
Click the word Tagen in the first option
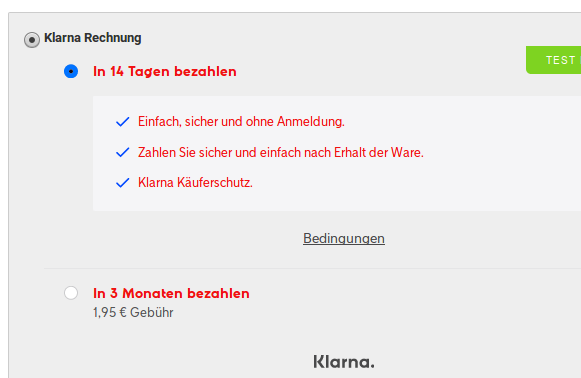[x=149, y=72]
